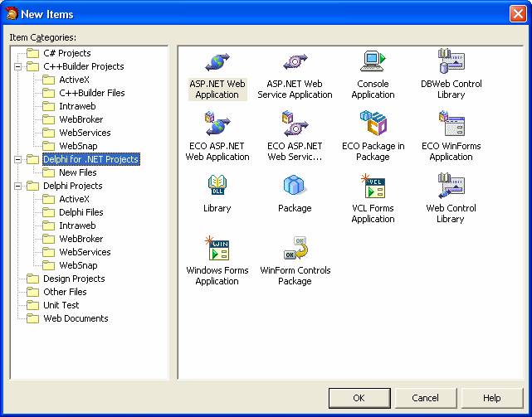Select C# Projects category
Screen dimensions: 532x417
coord(67,53)
